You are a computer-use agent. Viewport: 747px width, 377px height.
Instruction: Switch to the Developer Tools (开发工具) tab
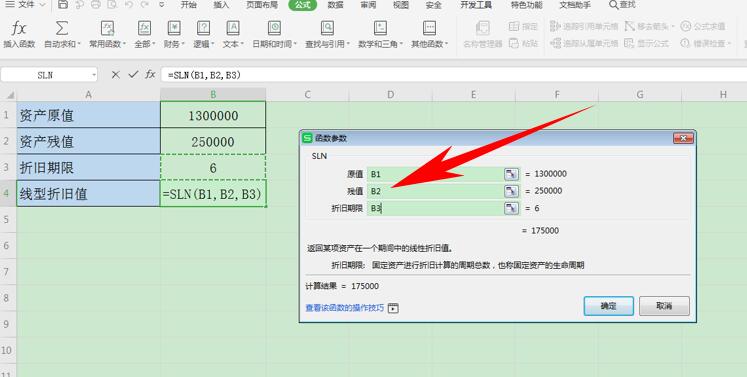point(476,5)
